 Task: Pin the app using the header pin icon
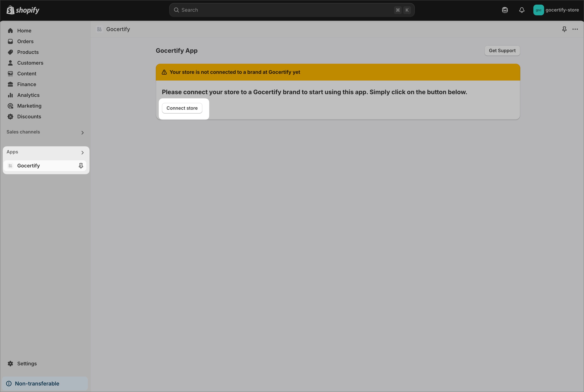tap(564, 29)
